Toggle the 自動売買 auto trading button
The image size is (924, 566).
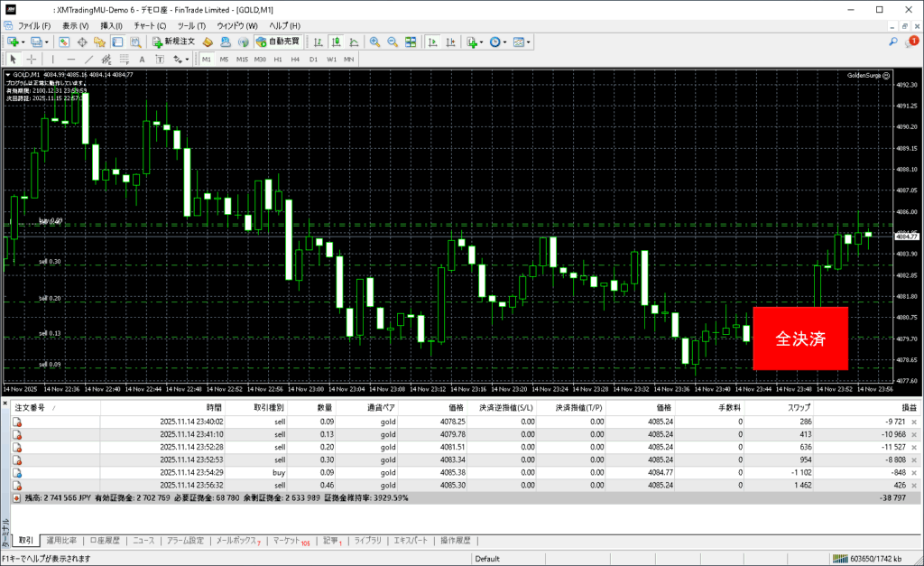[x=279, y=42]
